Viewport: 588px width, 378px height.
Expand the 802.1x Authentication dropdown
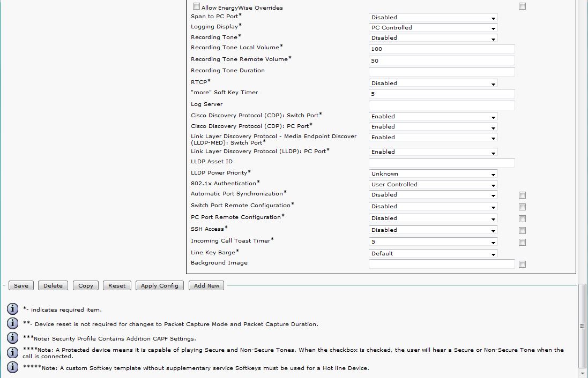[433, 185]
